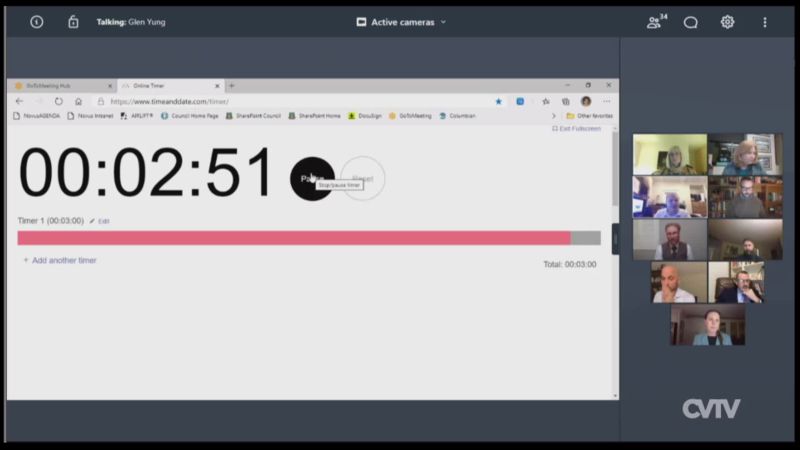
Task: Select the bottom single camera thumbnail
Action: pos(708,325)
